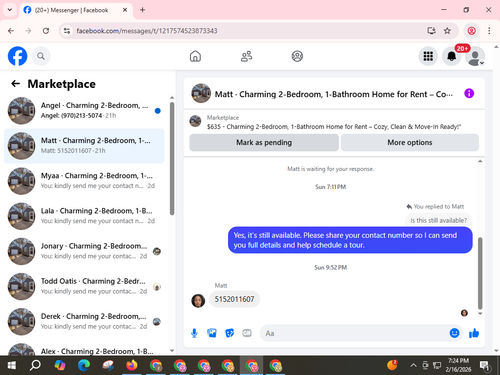Go to the Home feed icon
Image resolution: width=500 pixels, height=375 pixels.
click(195, 56)
